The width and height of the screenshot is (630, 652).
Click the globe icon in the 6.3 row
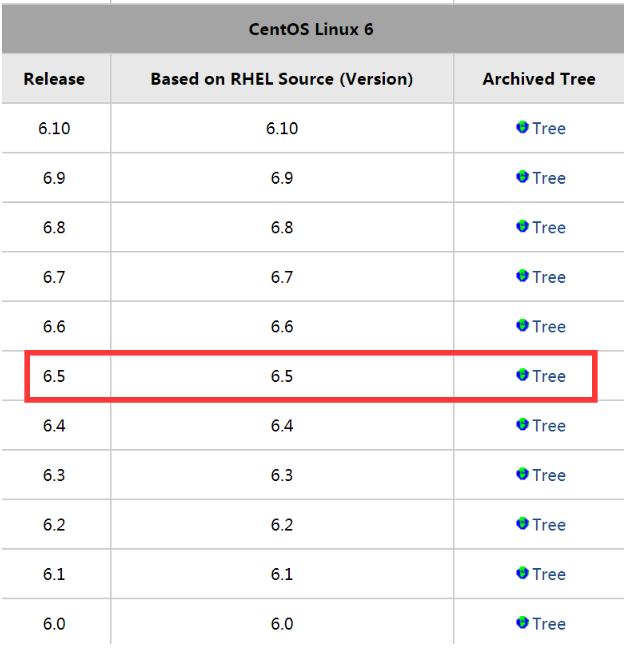pos(522,474)
